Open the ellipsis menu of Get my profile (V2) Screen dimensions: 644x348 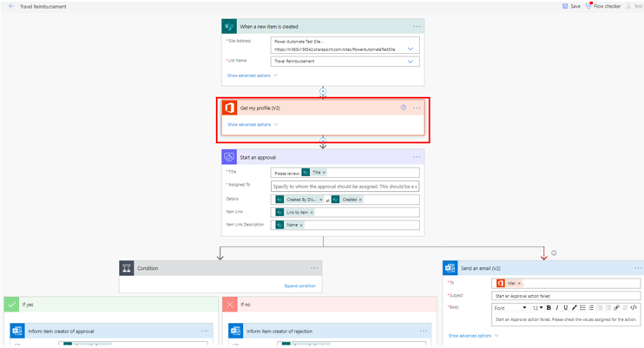pyautogui.click(x=417, y=108)
